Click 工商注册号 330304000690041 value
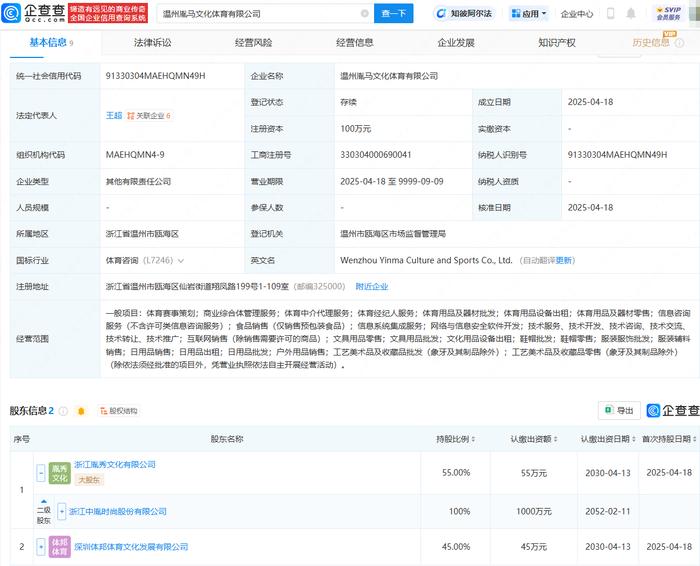This screenshot has width=700, height=566. (375, 155)
